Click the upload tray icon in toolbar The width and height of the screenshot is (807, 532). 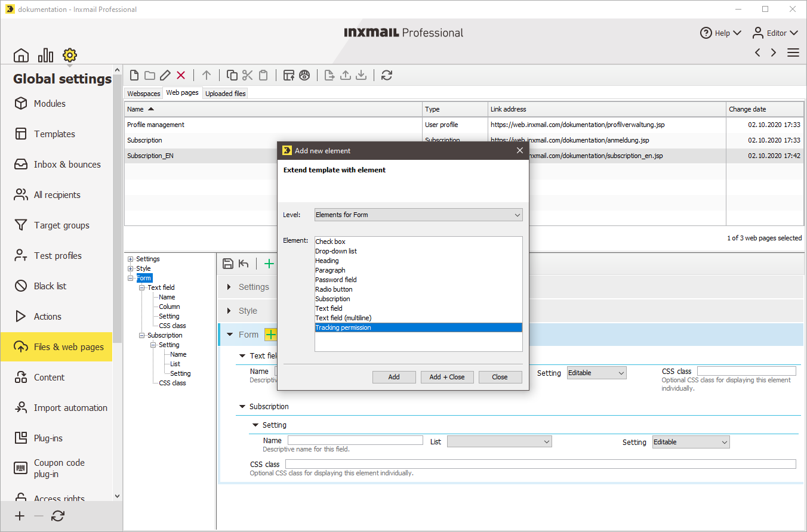pos(345,75)
